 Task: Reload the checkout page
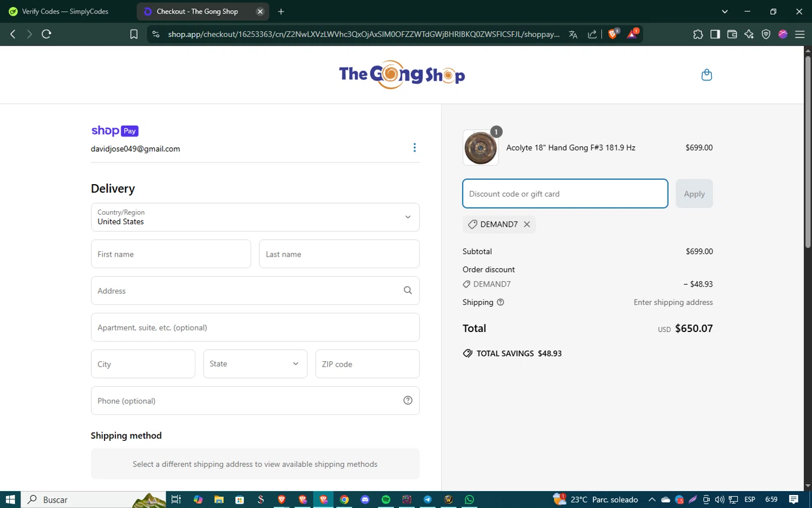47,34
